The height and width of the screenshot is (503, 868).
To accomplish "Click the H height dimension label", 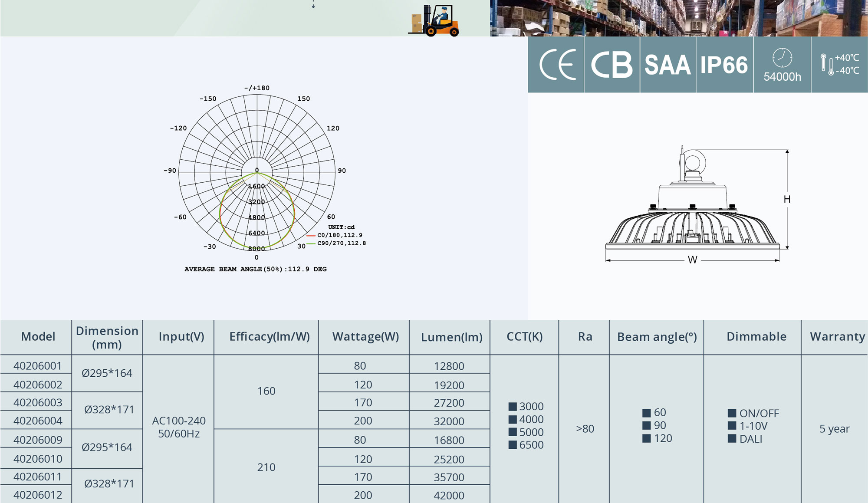I will point(787,199).
